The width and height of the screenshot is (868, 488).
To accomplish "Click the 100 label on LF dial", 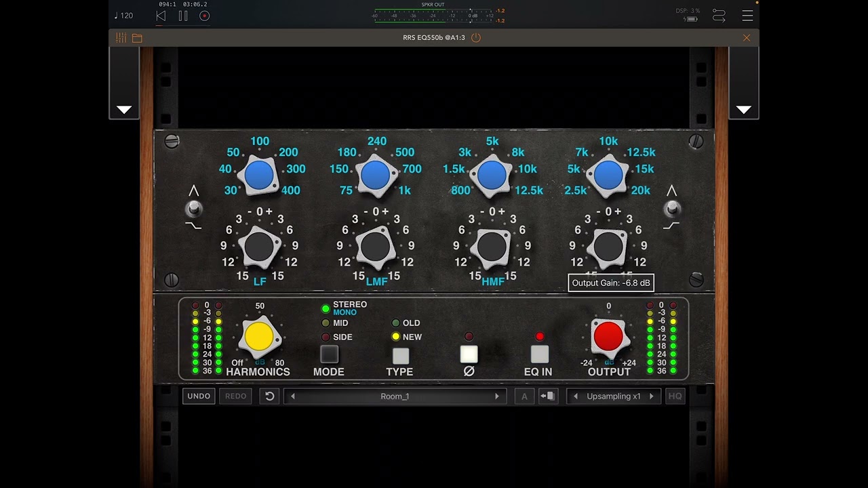I will [x=260, y=142].
